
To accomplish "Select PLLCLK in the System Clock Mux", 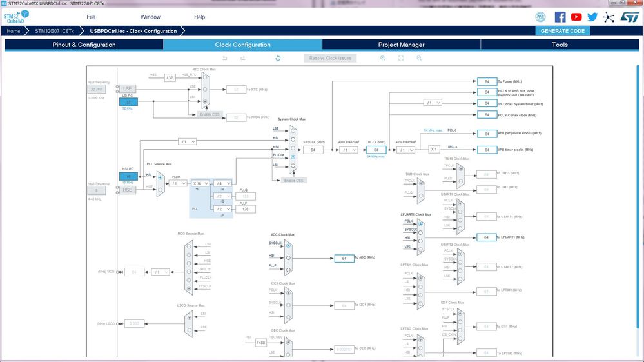I will click(x=293, y=157).
